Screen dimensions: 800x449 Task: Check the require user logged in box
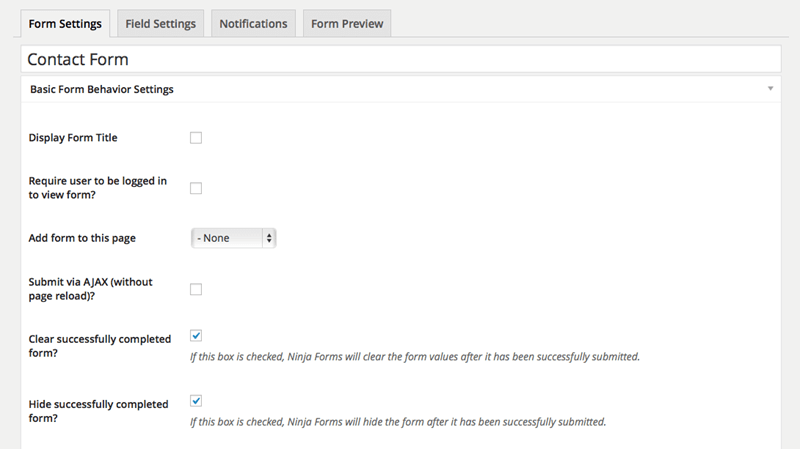196,188
